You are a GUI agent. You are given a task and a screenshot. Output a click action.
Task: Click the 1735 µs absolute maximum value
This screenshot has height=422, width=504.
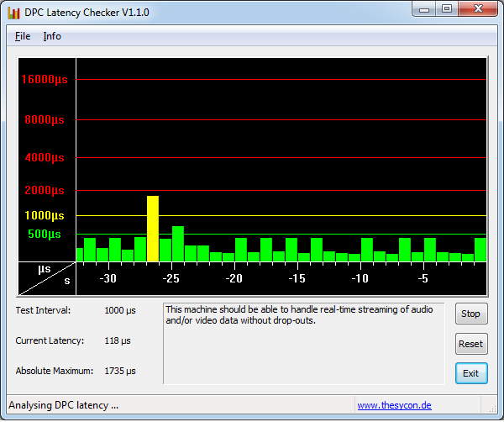click(120, 372)
